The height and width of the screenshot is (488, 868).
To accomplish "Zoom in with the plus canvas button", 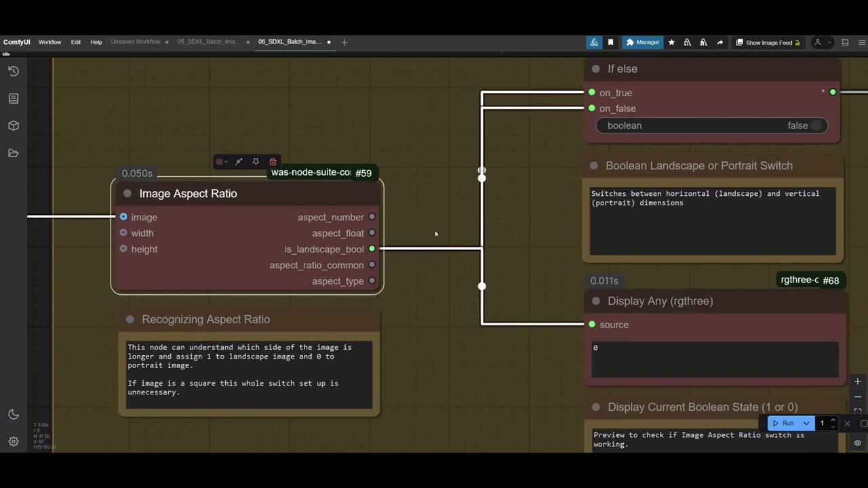I will pos(858,382).
